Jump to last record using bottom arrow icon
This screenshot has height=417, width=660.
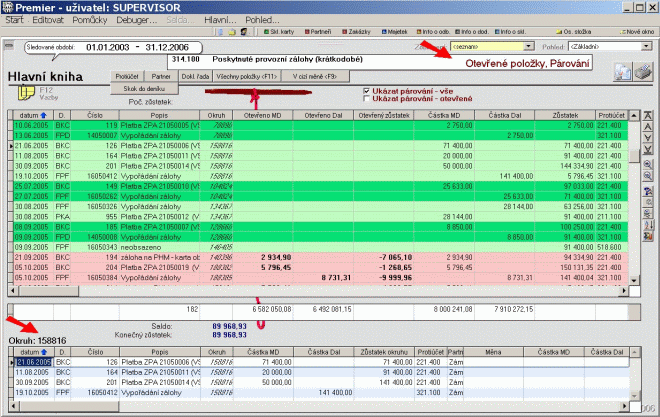[648, 149]
